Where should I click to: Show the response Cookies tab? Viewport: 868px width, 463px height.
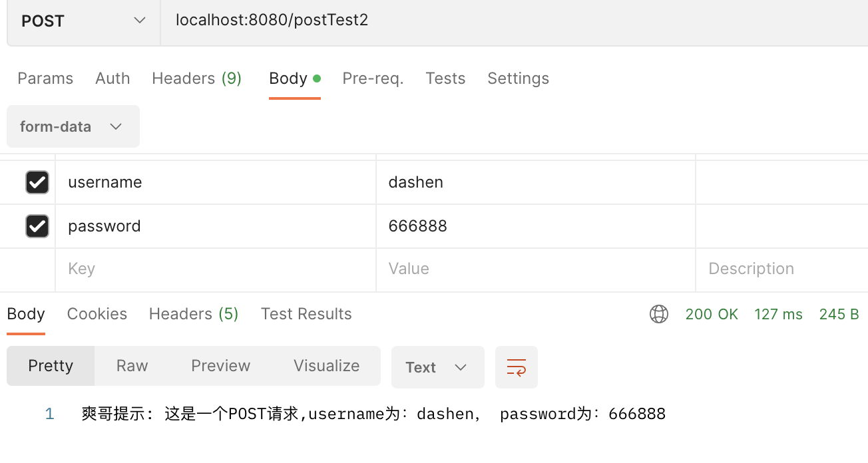[97, 314]
